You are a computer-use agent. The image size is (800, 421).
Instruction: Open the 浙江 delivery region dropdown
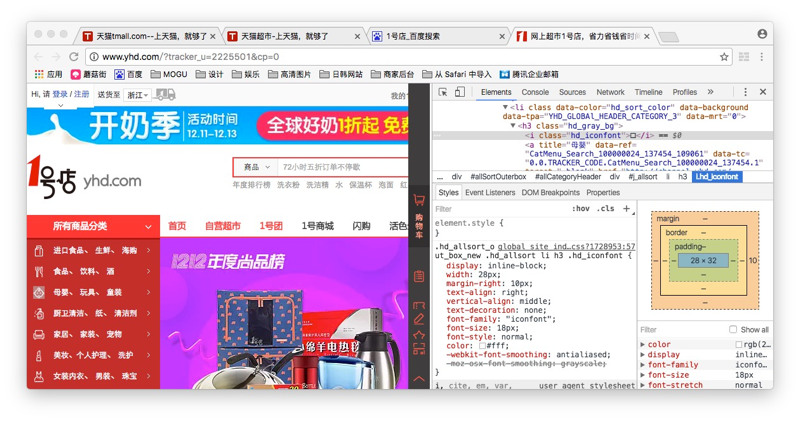click(138, 95)
